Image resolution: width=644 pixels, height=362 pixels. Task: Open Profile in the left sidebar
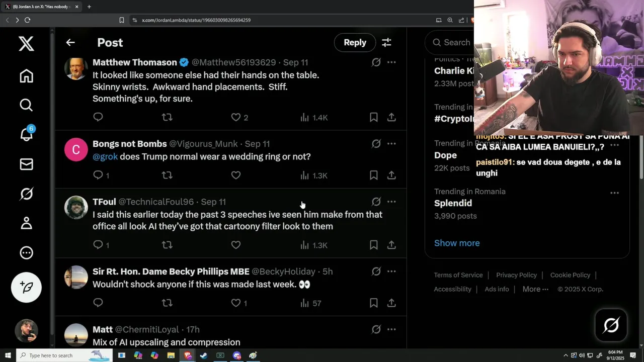coord(26,223)
